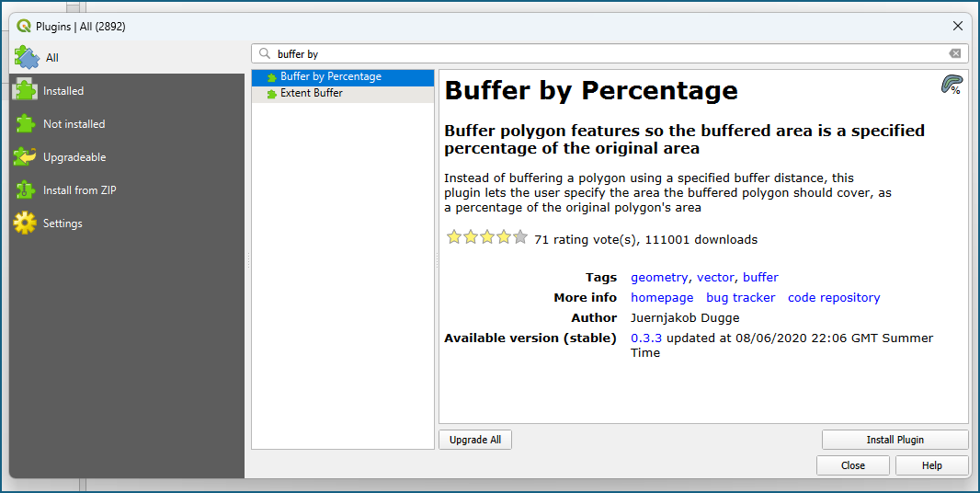This screenshot has height=493, width=980.
Task: Select Extent Buffer in results list
Action: [x=343, y=93]
